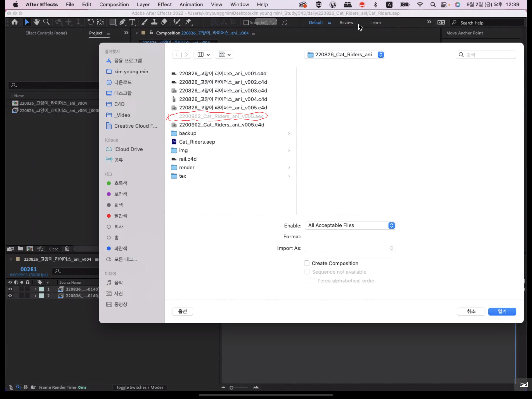Click the Bluetooth icon in menu bar
The height and width of the screenshot is (399, 532).
375,4
